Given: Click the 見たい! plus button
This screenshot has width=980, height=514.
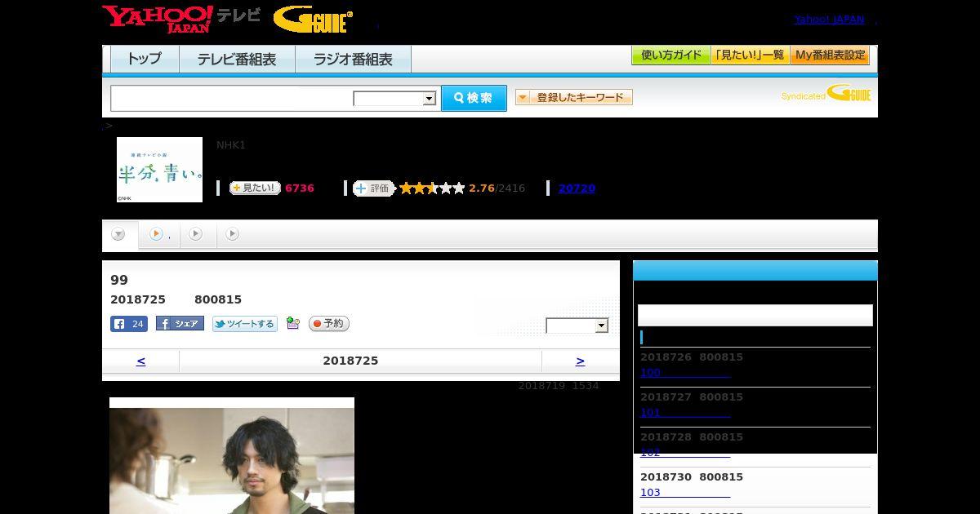Looking at the screenshot, I should pyautogui.click(x=255, y=188).
